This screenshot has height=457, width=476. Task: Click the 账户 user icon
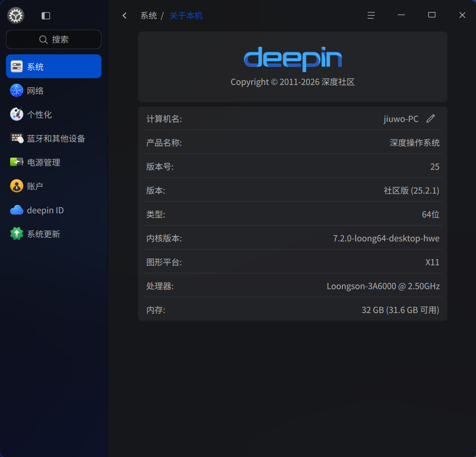coord(17,186)
